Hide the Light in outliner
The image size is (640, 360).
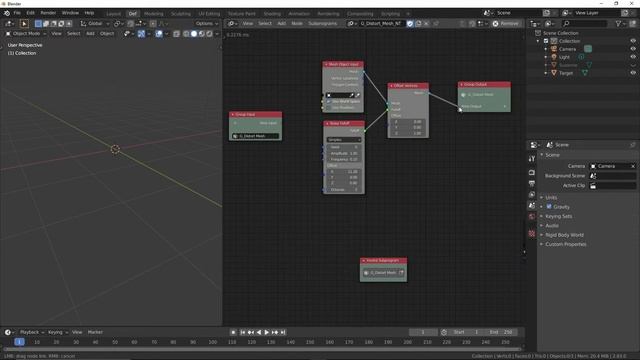pos(633,57)
